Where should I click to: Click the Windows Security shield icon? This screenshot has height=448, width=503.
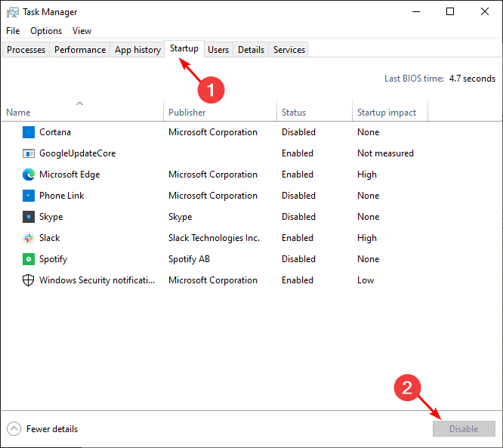[x=29, y=280]
